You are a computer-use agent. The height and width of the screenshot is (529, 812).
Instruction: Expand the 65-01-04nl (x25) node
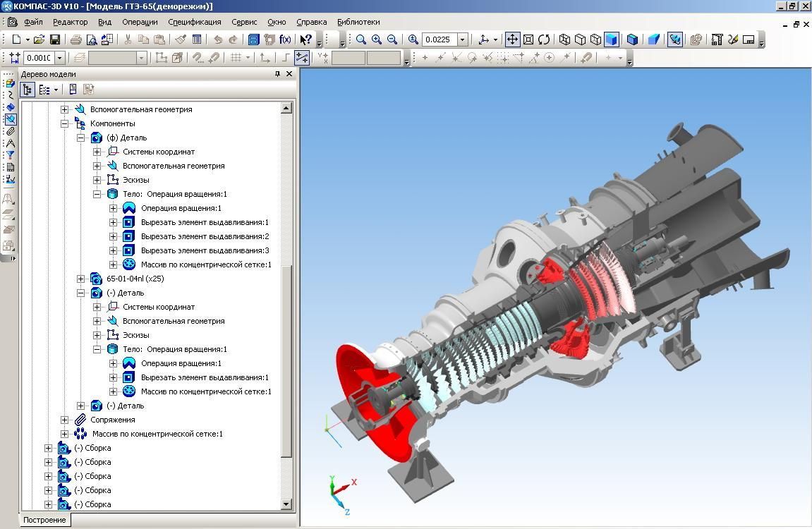[x=80, y=279]
